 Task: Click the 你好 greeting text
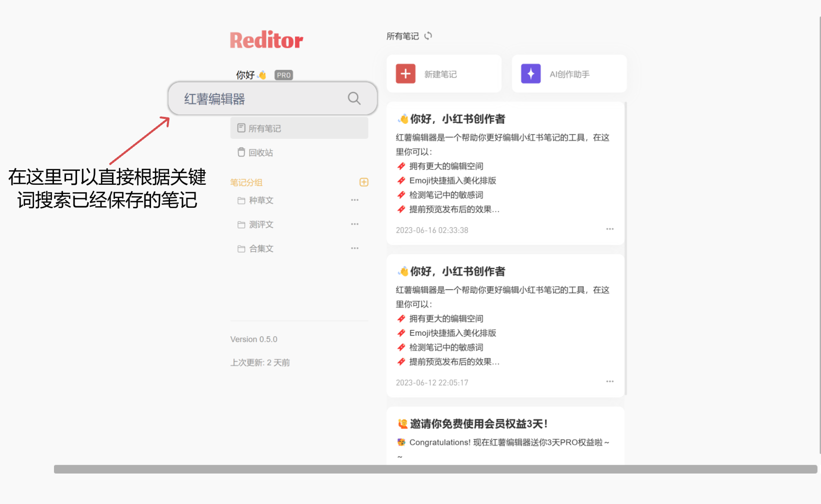(x=245, y=75)
